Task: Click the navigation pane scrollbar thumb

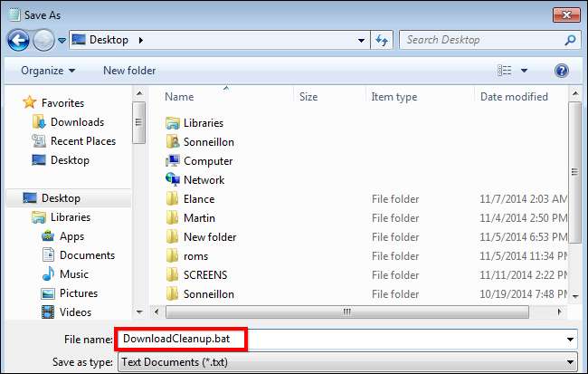Action: coord(139,122)
